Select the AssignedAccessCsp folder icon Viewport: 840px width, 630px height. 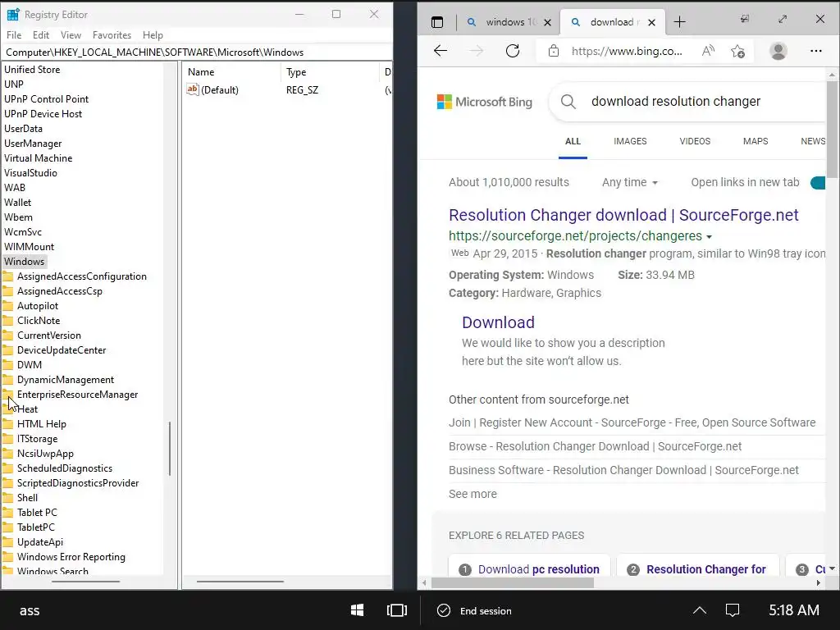pos(8,291)
